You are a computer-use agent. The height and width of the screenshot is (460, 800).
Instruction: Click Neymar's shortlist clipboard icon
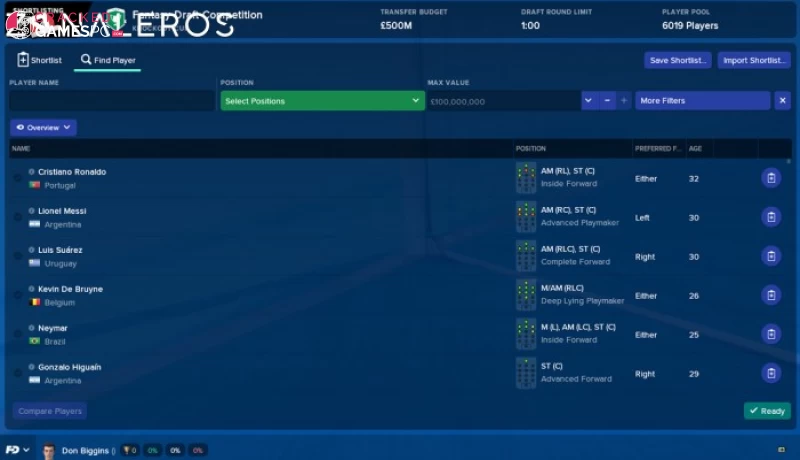click(771, 334)
